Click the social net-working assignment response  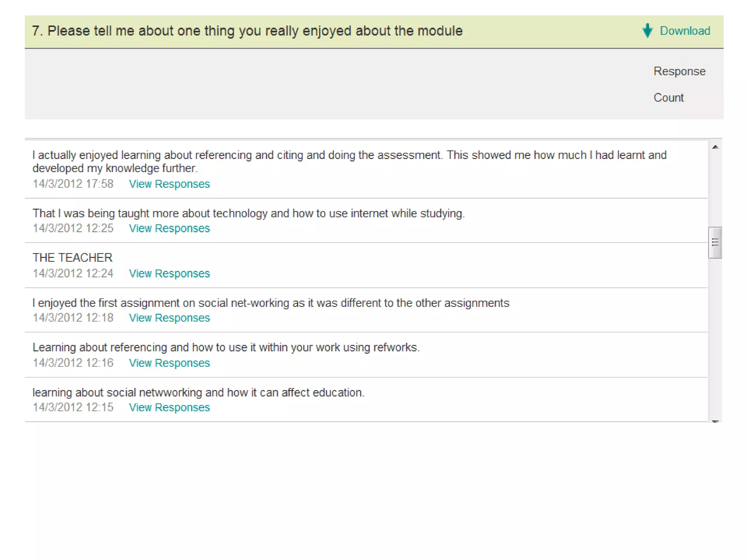(x=271, y=303)
